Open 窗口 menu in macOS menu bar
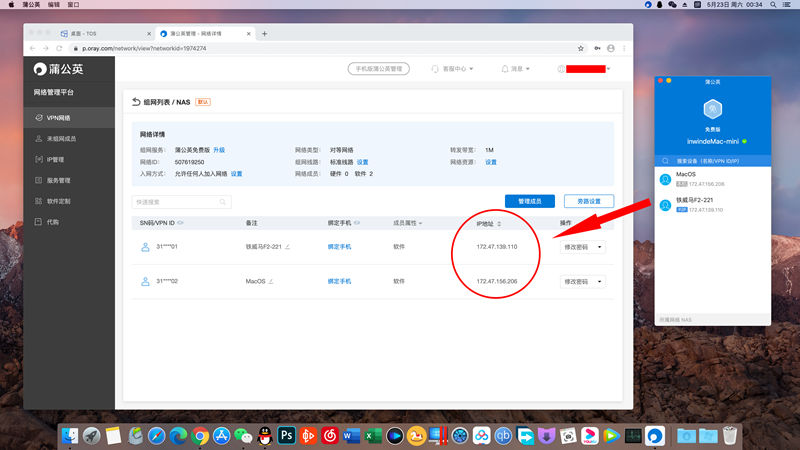Viewport: 800px width, 450px height. [x=73, y=5]
